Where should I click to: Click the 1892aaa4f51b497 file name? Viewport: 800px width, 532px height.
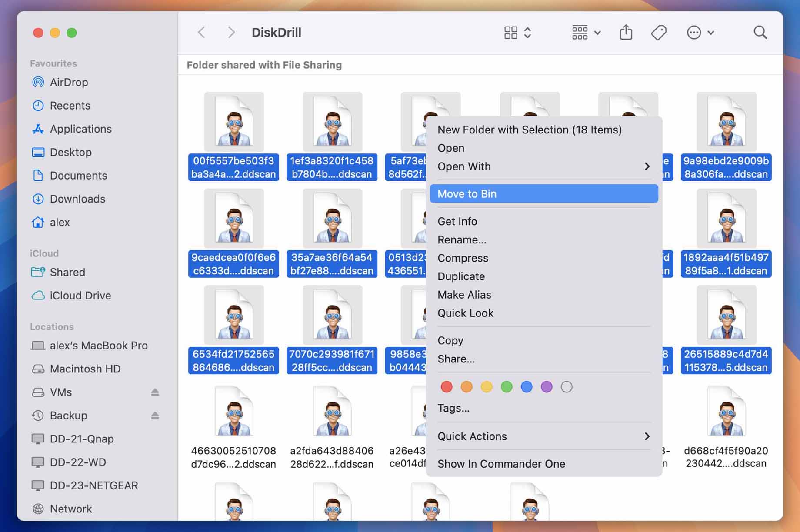[726, 264]
